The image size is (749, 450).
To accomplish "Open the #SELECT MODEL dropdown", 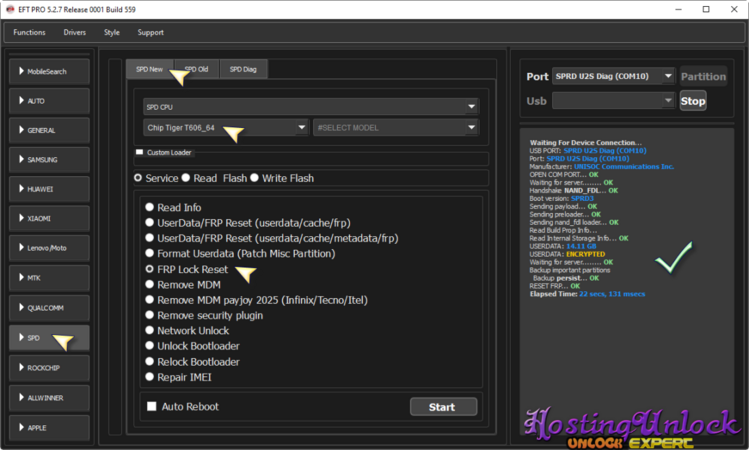I will [395, 128].
